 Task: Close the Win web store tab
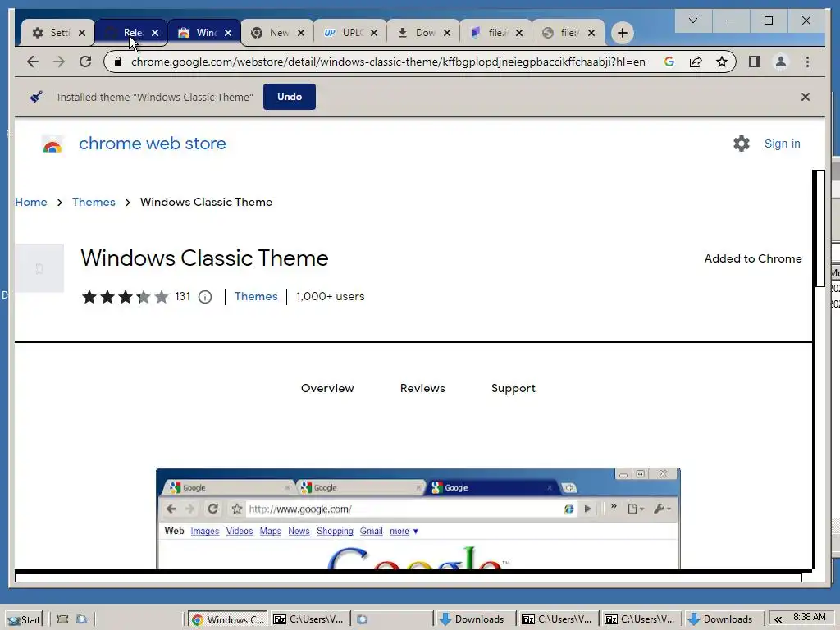[228, 33]
